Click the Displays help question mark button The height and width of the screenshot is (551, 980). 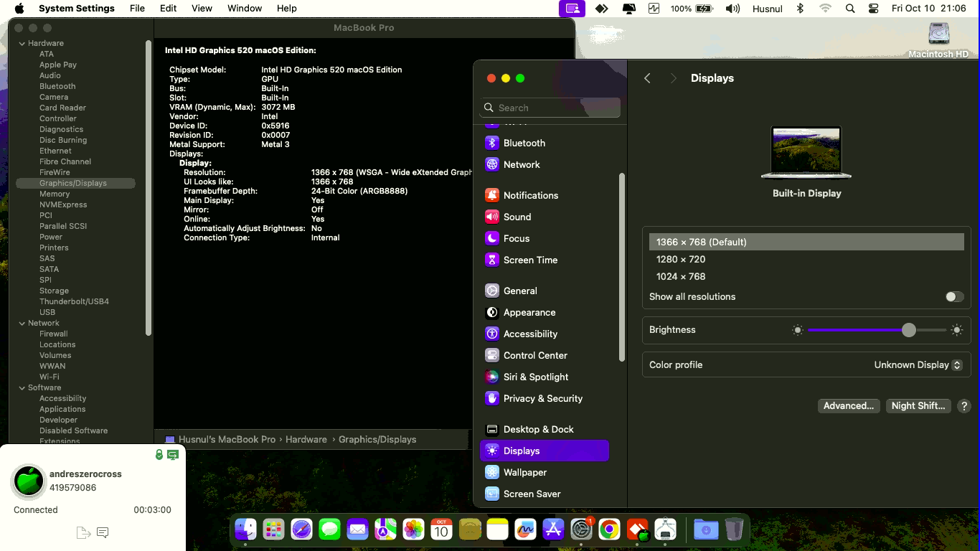pyautogui.click(x=964, y=406)
